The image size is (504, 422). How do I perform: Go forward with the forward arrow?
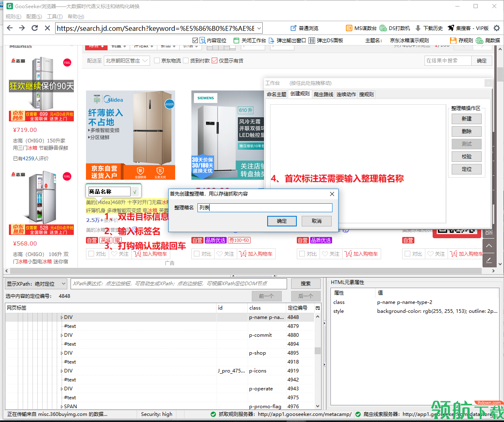pyautogui.click(x=22, y=28)
